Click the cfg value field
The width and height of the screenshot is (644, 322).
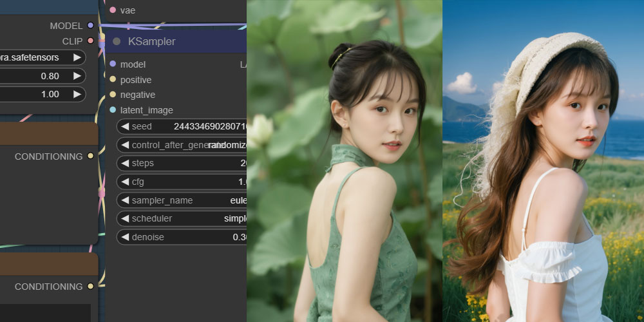tap(182, 182)
